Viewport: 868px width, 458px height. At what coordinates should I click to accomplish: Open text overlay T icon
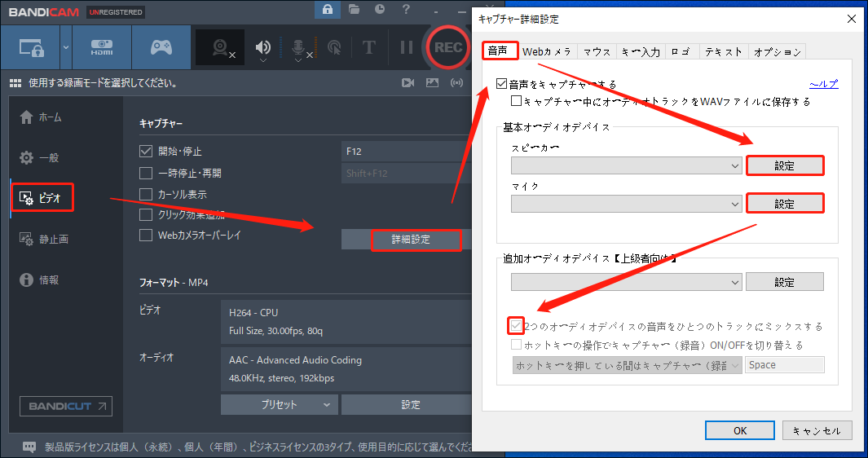pos(368,47)
